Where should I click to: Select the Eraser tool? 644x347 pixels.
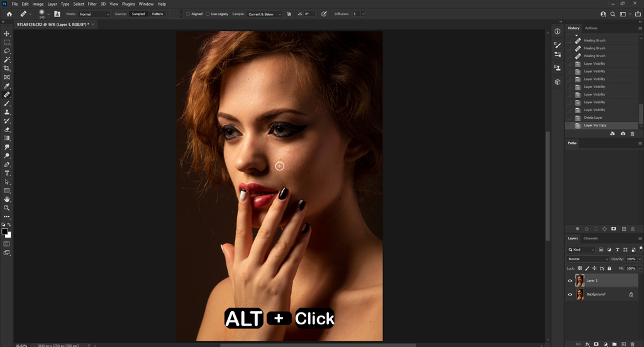pyautogui.click(x=6, y=129)
